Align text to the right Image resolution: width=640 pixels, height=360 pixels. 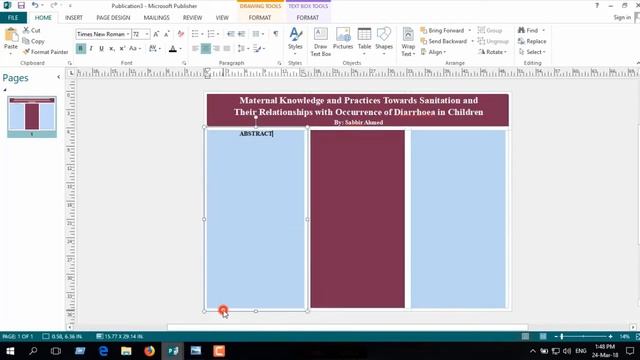tap(216, 49)
